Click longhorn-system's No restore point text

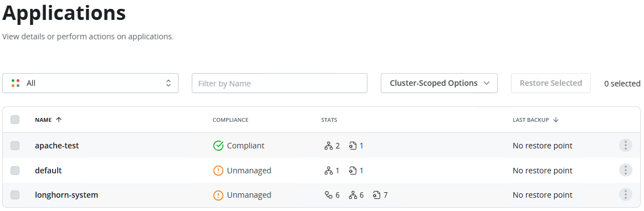pos(542,195)
